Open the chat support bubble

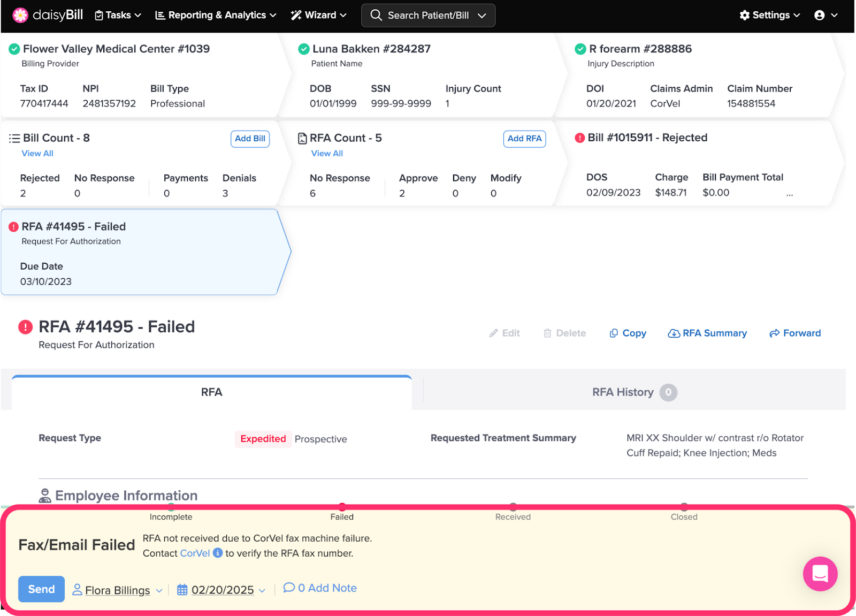820,574
